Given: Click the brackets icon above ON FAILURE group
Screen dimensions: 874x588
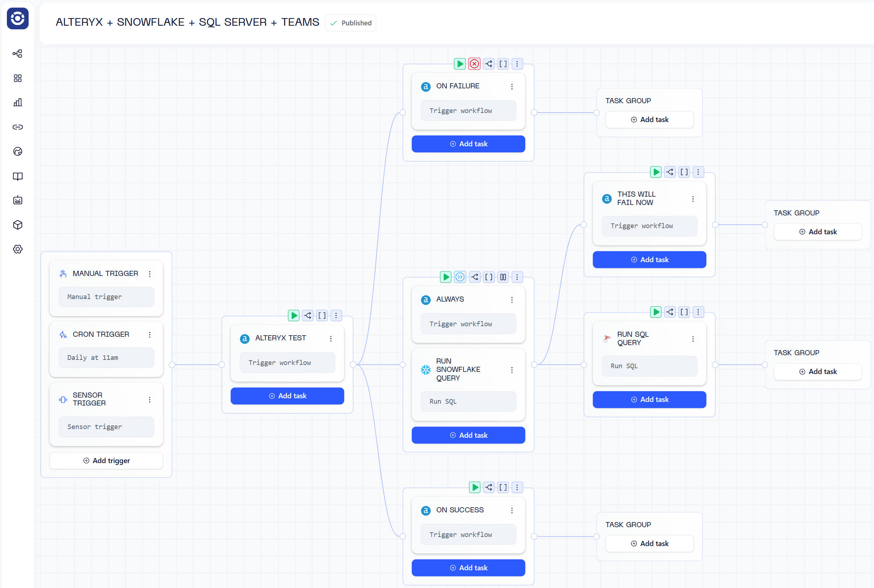Looking at the screenshot, I should tap(503, 64).
